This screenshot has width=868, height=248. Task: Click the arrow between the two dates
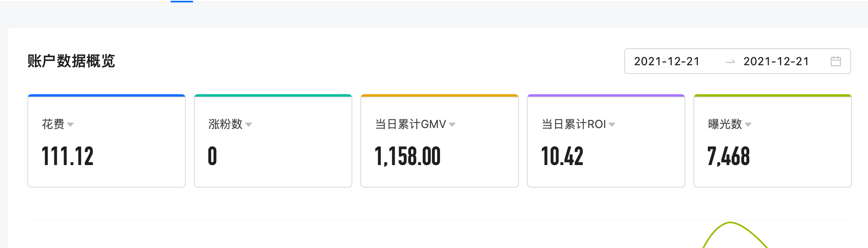pos(730,62)
